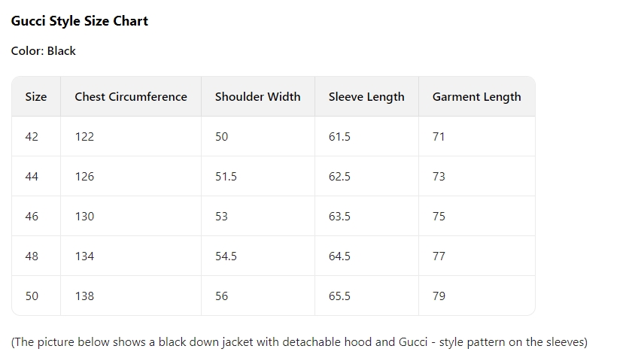Click the chest circumference value 122
The height and width of the screenshot is (364, 632).
tap(84, 137)
